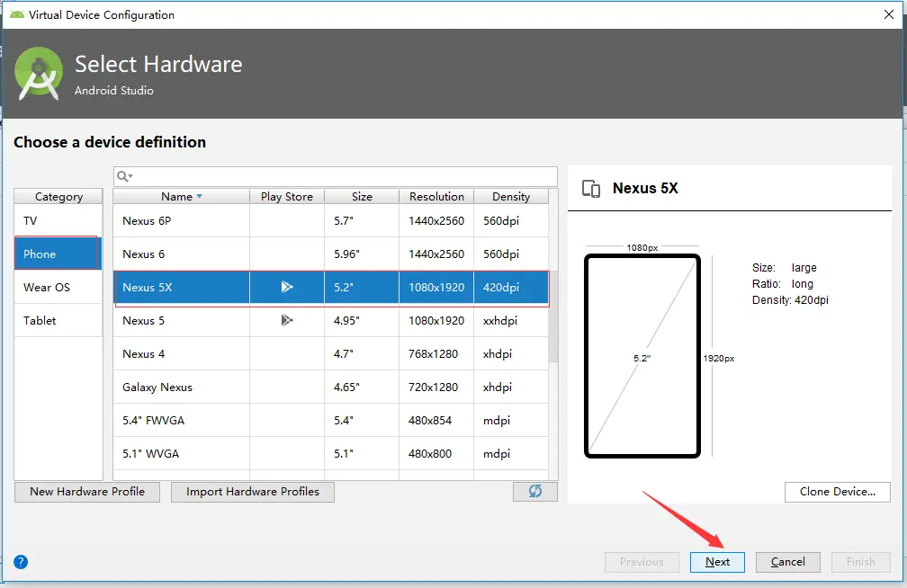Select the Nexus 6P device row
907x588 pixels.
(331, 220)
